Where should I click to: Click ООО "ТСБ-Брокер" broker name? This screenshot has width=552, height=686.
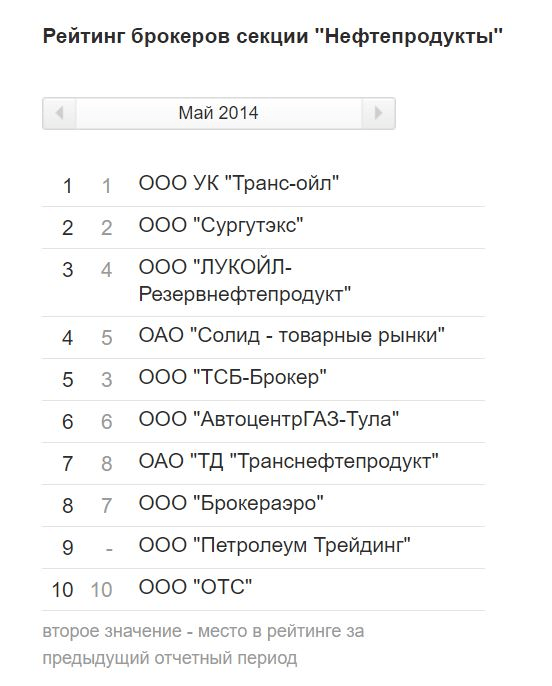coord(232,378)
